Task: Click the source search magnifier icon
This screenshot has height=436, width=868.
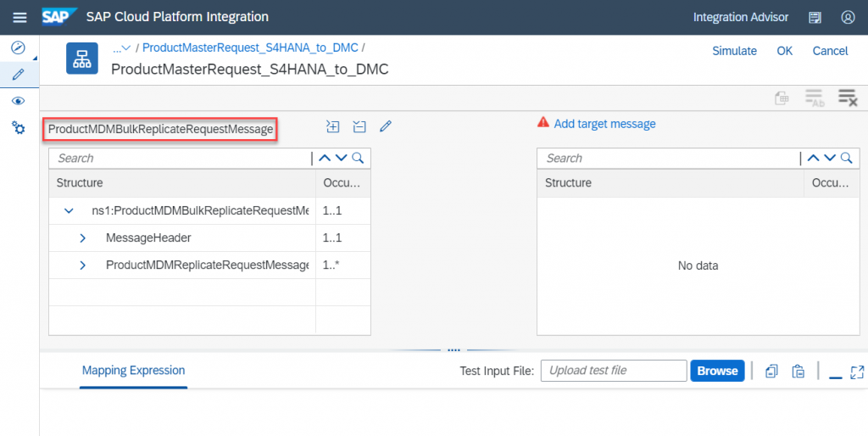Action: click(359, 159)
